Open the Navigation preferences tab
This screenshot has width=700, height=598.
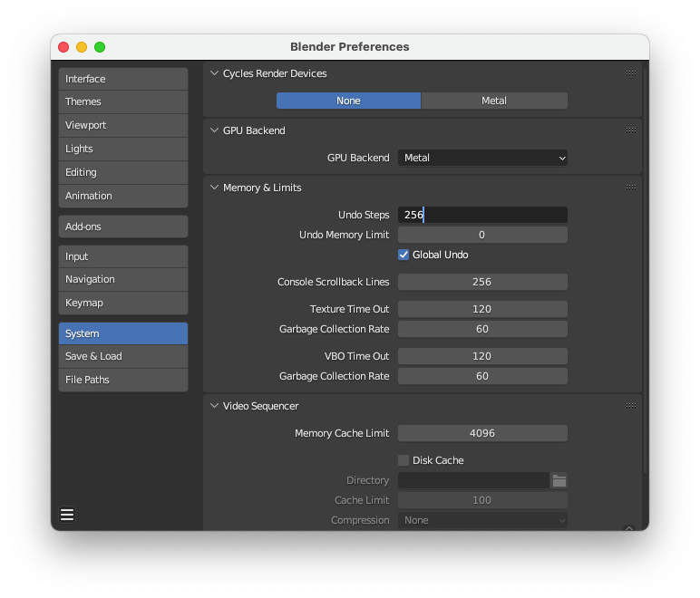click(123, 280)
